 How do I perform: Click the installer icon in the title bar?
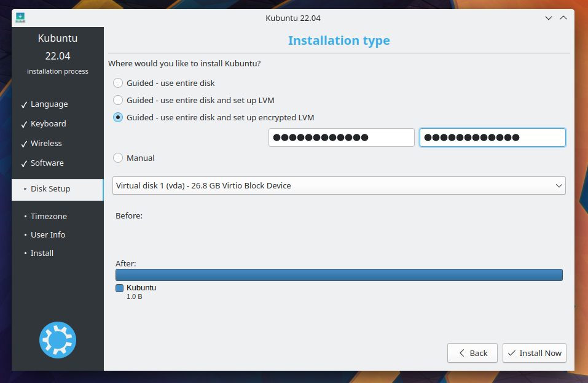[20, 18]
